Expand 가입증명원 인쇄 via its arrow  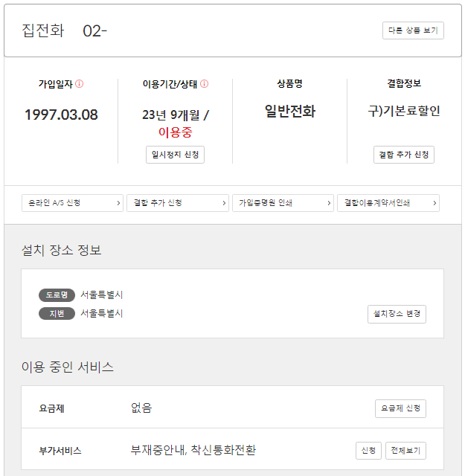click(x=330, y=203)
